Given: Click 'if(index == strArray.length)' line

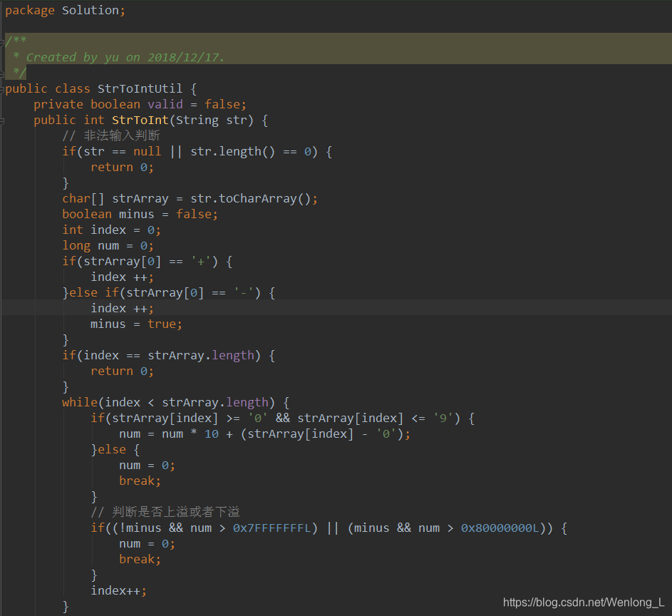Looking at the screenshot, I should tap(169, 355).
